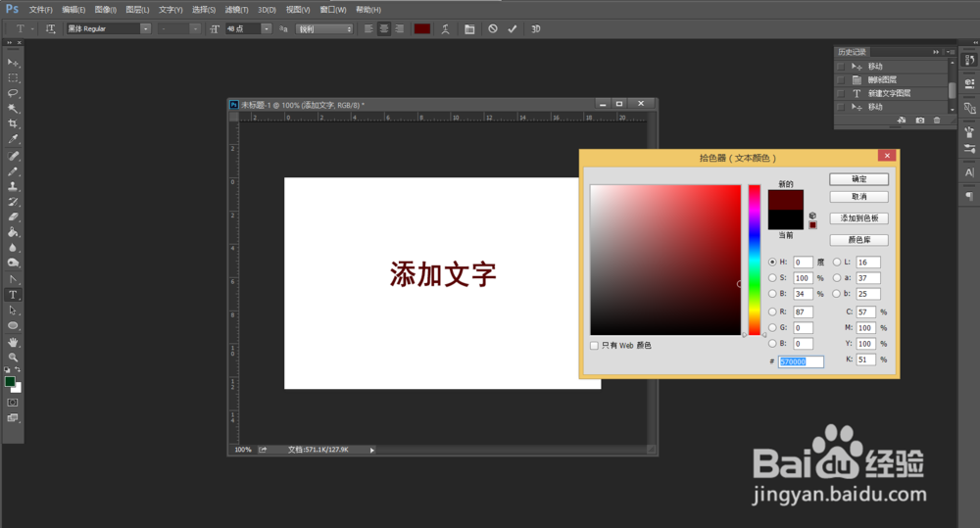The image size is (980, 528).
Task: Click the right align text icon
Action: click(400, 28)
